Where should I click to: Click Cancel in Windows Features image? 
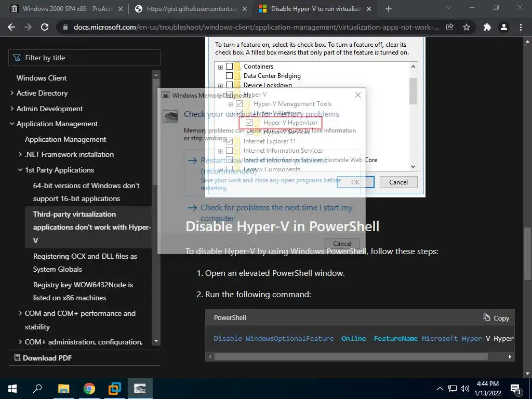click(x=398, y=182)
